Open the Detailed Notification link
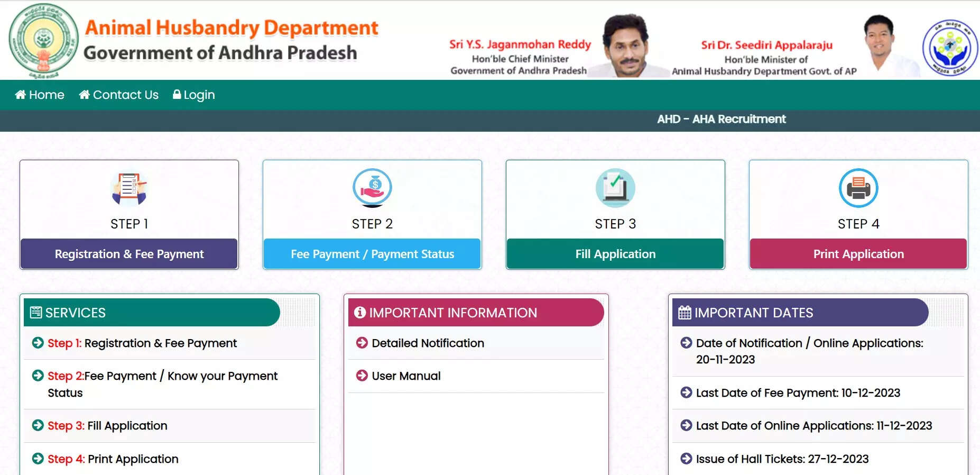Image resolution: width=980 pixels, height=475 pixels. (428, 343)
